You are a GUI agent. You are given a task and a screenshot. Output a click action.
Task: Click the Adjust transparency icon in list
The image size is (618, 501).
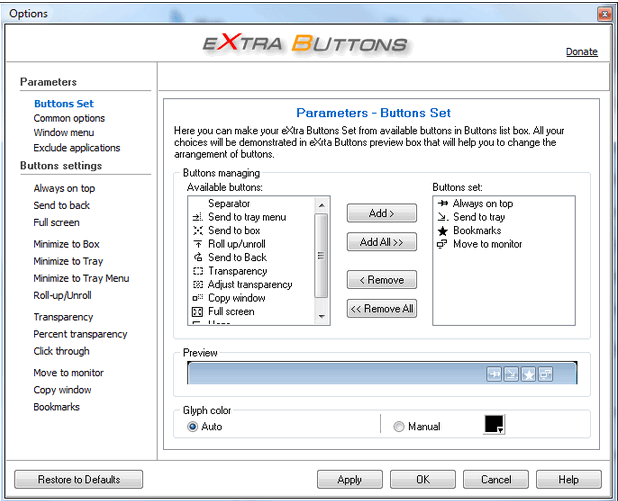(x=197, y=285)
